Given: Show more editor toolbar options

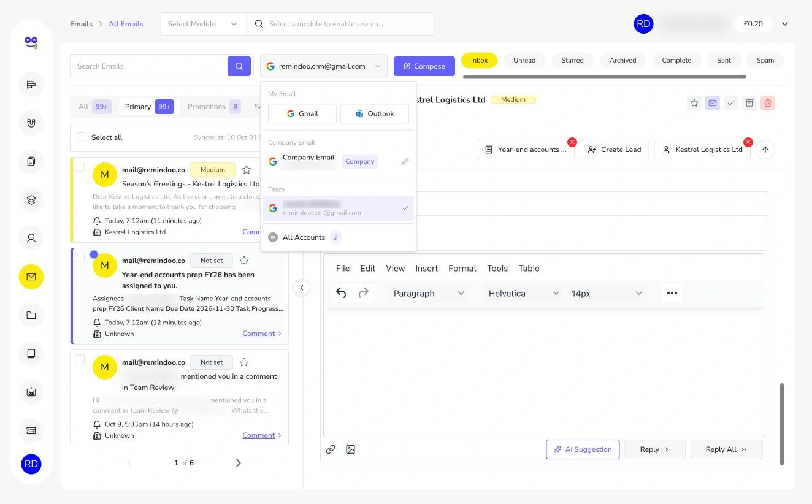Looking at the screenshot, I should 672,293.
